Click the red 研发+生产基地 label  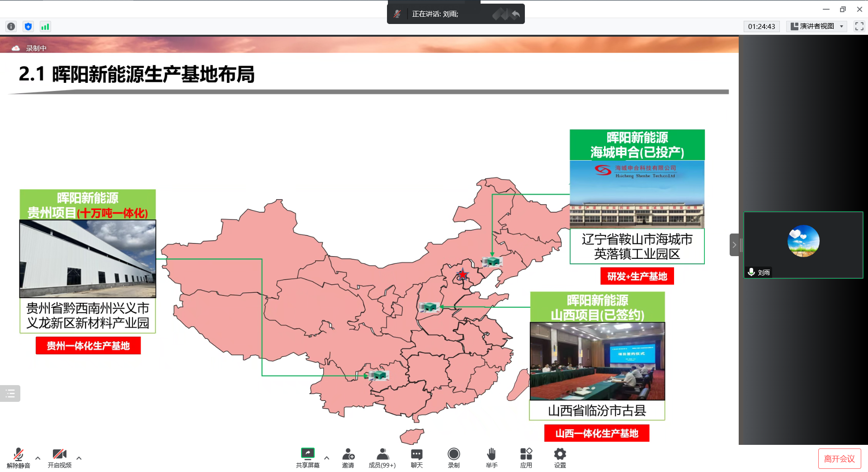point(637,276)
